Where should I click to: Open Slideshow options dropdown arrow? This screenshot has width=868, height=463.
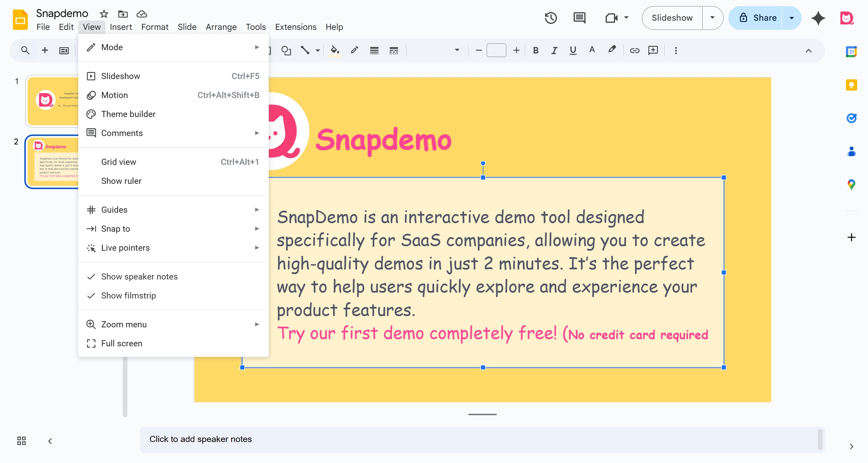(712, 18)
